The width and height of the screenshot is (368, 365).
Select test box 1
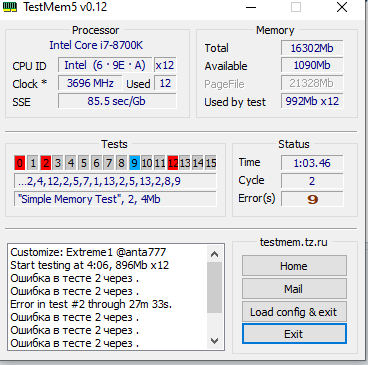(33, 163)
